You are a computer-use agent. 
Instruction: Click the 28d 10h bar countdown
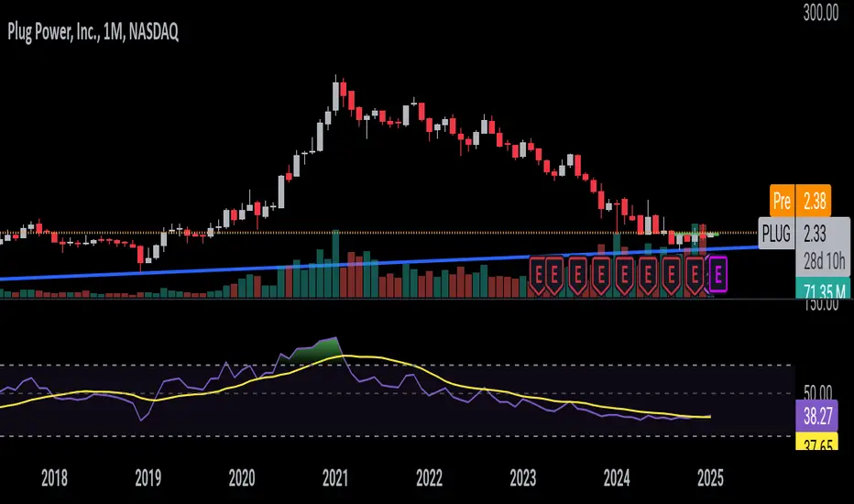coord(824,261)
